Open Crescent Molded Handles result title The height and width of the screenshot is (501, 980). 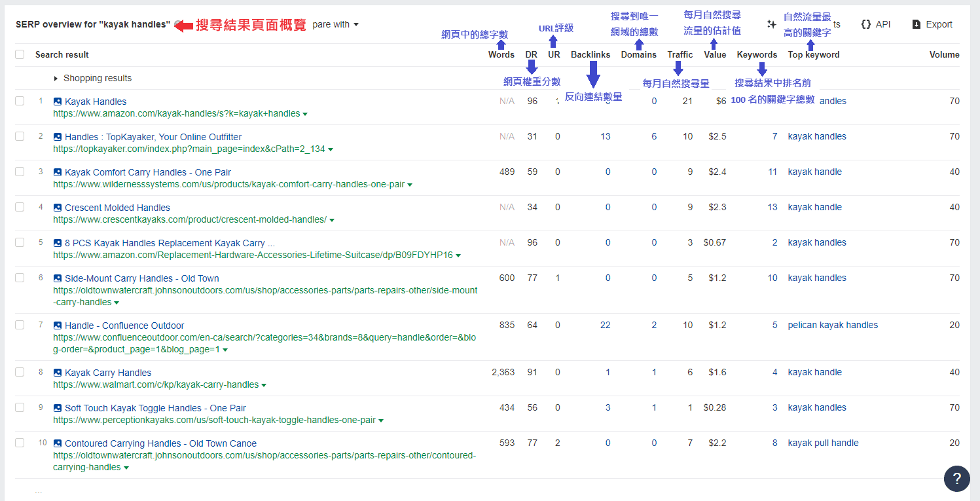pyautogui.click(x=117, y=208)
